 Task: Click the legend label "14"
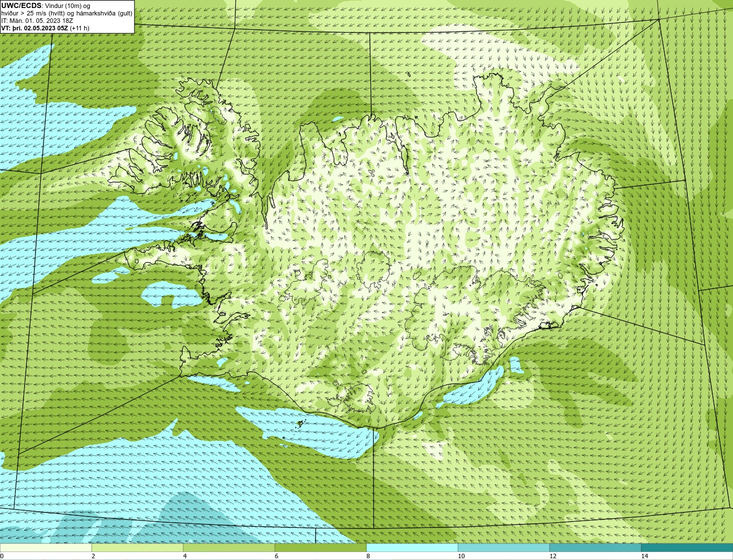click(x=644, y=556)
